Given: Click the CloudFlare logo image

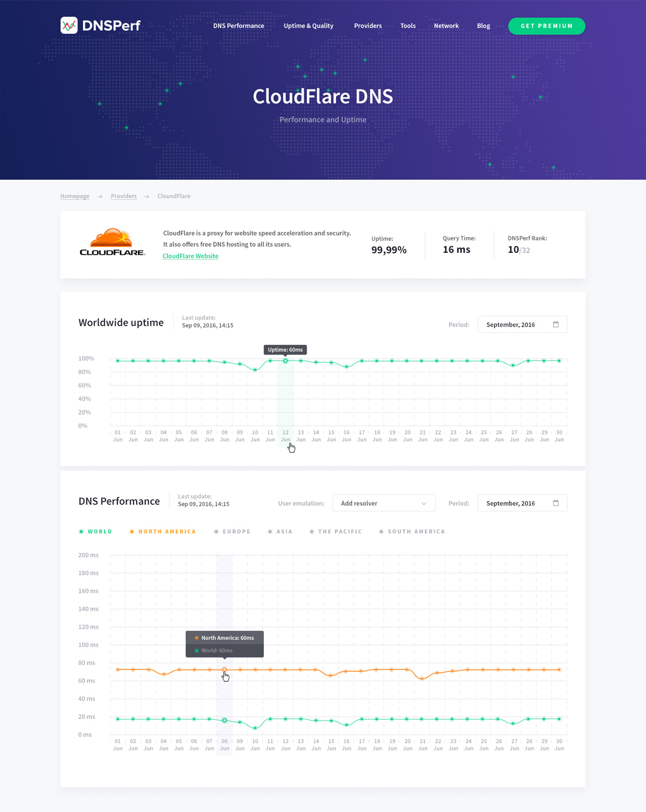Looking at the screenshot, I should [x=113, y=242].
